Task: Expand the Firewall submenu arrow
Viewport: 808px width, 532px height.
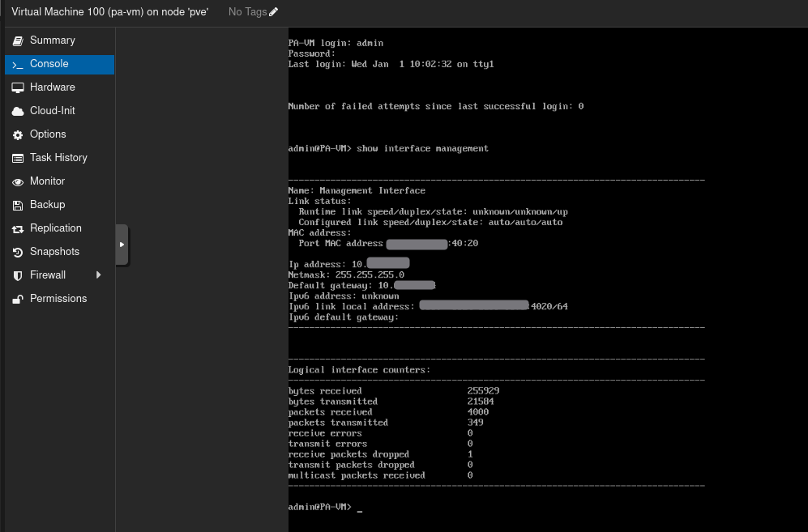Action: point(99,275)
